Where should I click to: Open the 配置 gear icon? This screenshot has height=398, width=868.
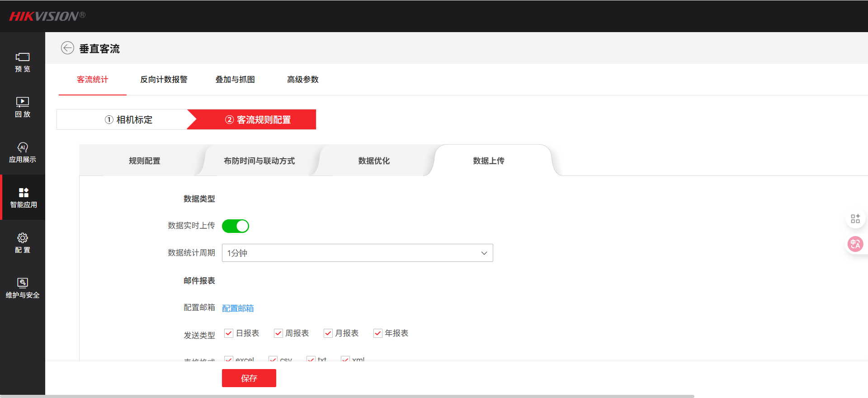click(23, 238)
